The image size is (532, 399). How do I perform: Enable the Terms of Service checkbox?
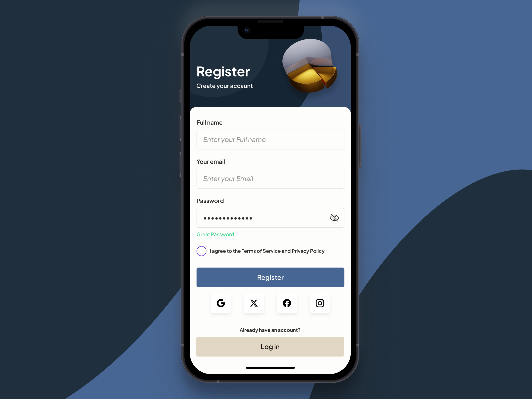click(201, 251)
